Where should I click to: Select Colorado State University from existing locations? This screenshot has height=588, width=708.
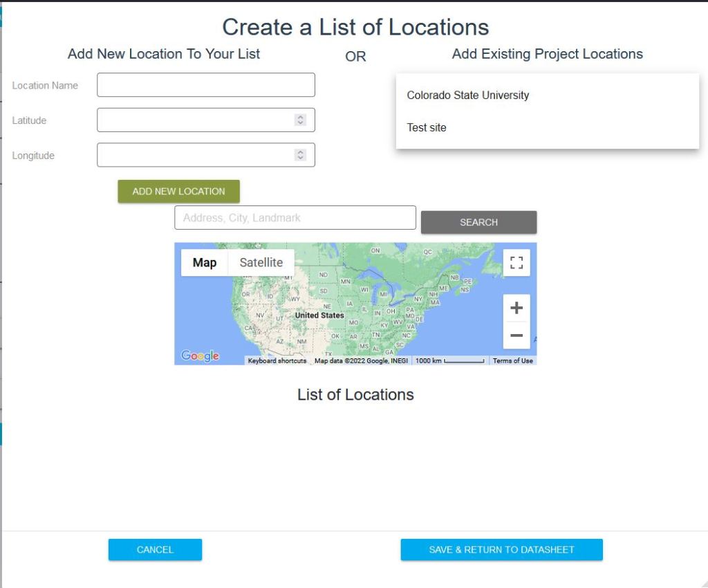(x=467, y=95)
